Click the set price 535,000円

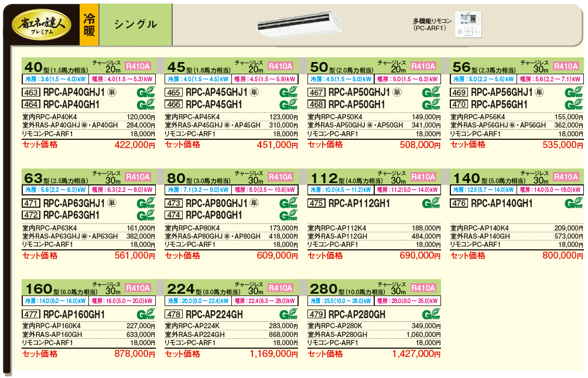click(563, 145)
